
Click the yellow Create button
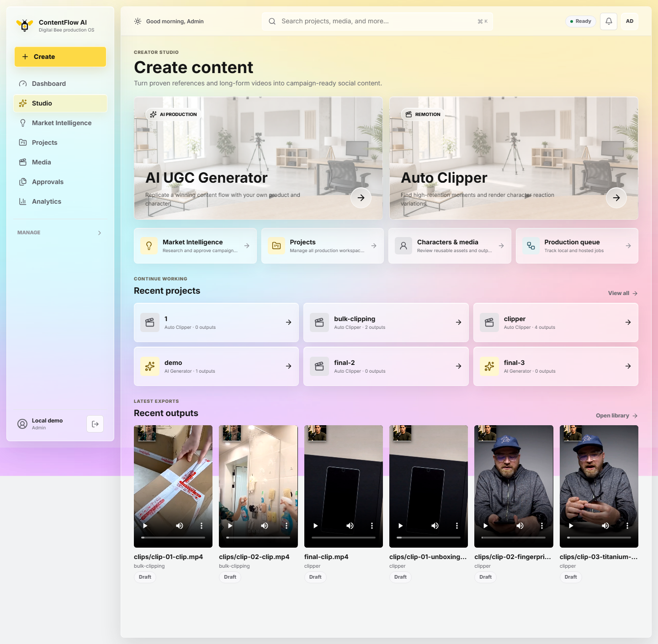[60, 57]
